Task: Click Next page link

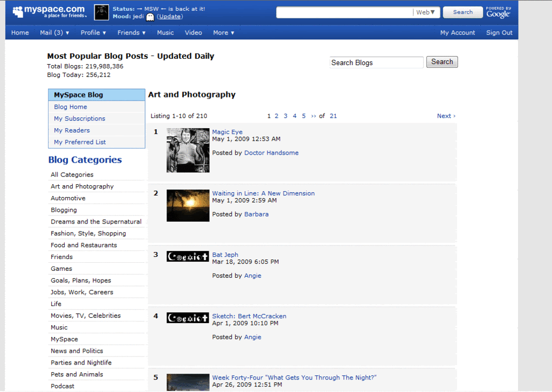Action: pyautogui.click(x=446, y=116)
